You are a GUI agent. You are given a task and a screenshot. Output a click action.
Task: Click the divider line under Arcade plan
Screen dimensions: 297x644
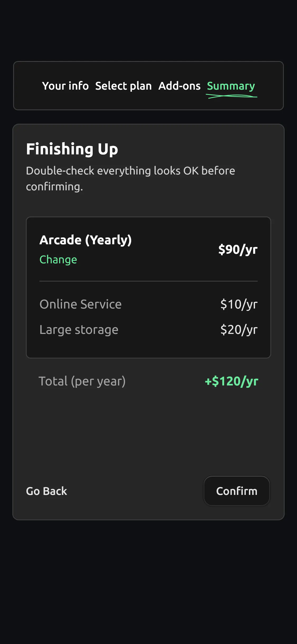point(148,281)
